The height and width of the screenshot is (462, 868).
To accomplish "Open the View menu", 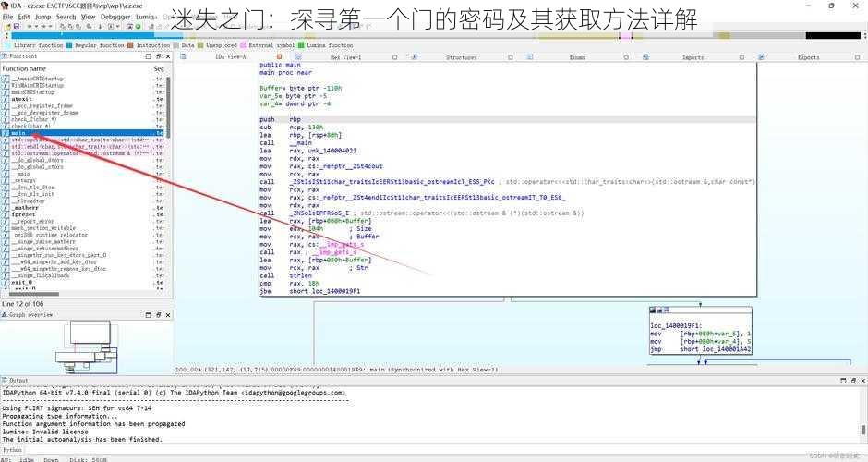I will pyautogui.click(x=89, y=17).
